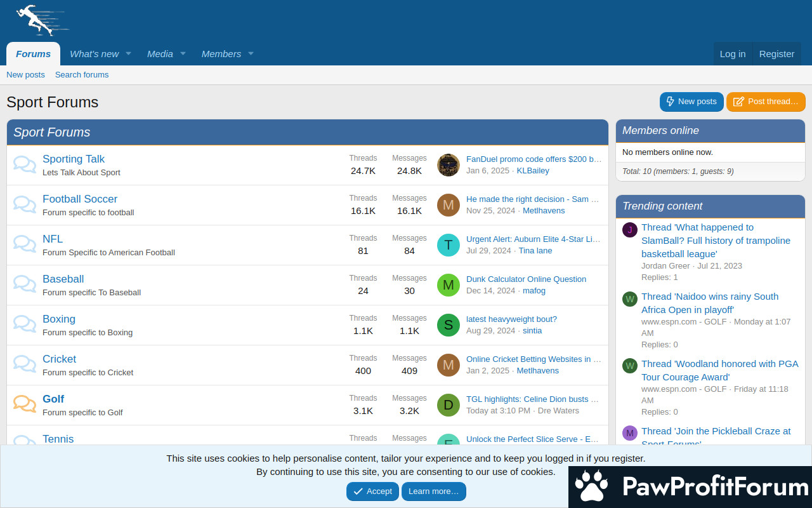Click the orange Post thread button

tap(766, 102)
